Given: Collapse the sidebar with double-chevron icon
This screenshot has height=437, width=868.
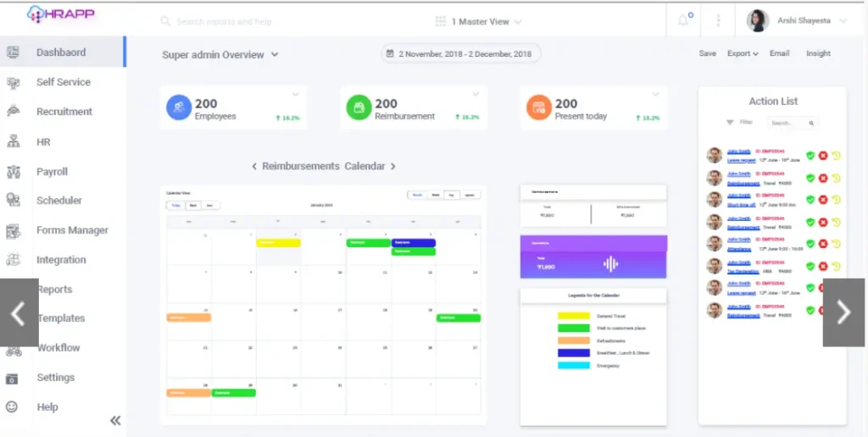Looking at the screenshot, I should pyautogui.click(x=115, y=420).
